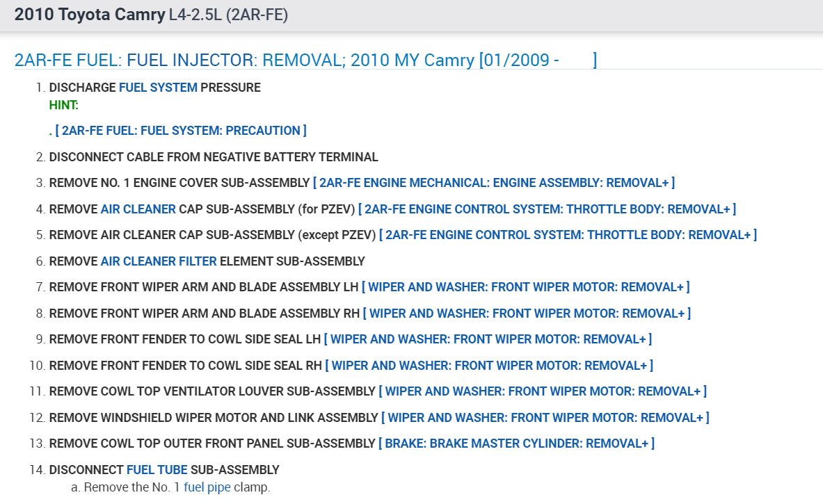This screenshot has height=504, width=823.
Task: Click the 2AR-FE FUEL INJECTOR REMOVAL title
Action: [x=305, y=60]
